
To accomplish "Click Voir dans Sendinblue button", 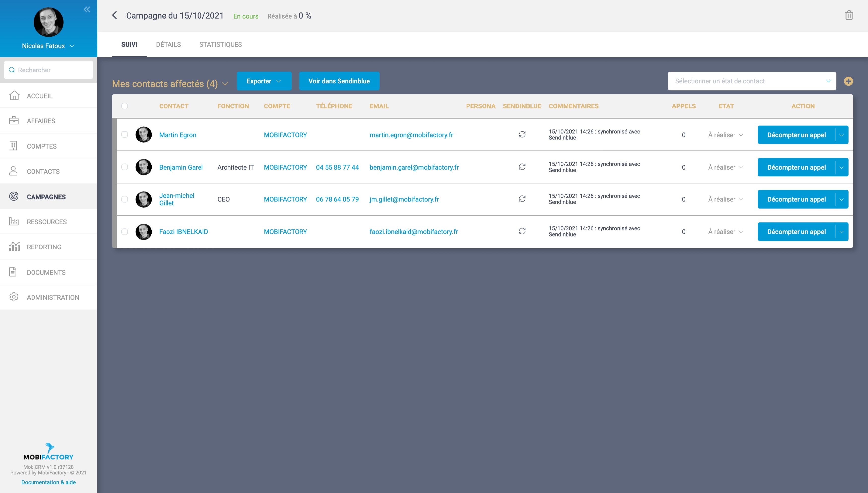I will pos(339,81).
